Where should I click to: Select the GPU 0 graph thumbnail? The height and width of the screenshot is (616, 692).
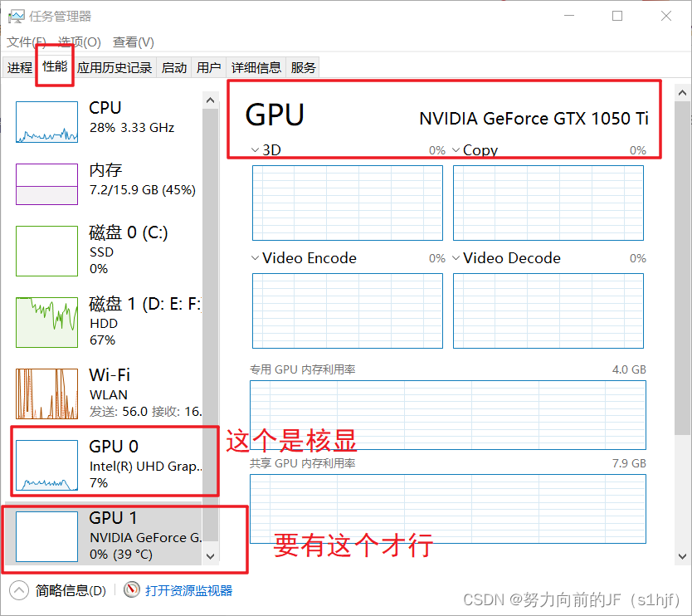pyautogui.click(x=46, y=465)
